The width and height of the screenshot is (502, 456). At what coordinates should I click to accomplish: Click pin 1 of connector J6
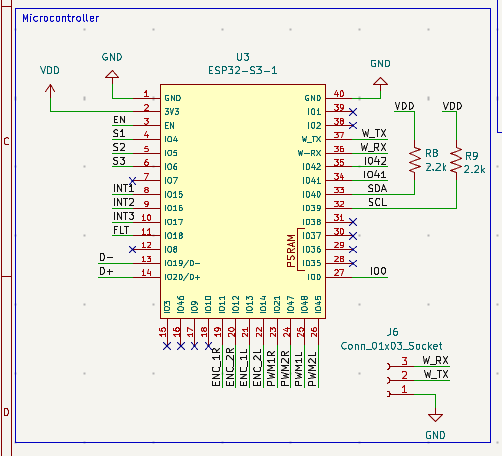(401, 394)
